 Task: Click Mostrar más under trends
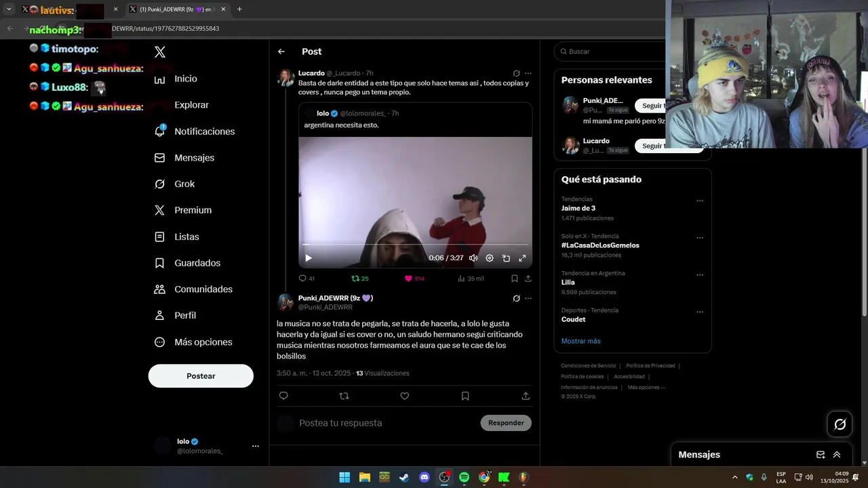click(580, 341)
